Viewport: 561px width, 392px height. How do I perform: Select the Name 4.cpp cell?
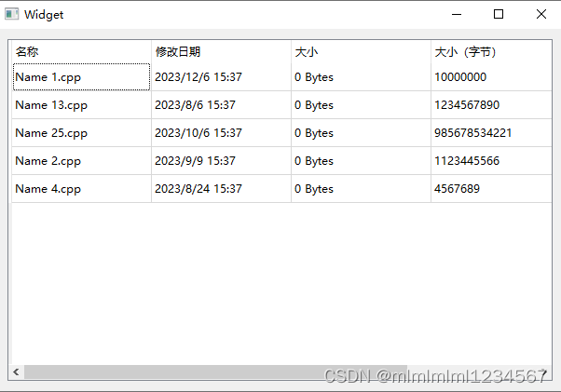82,189
